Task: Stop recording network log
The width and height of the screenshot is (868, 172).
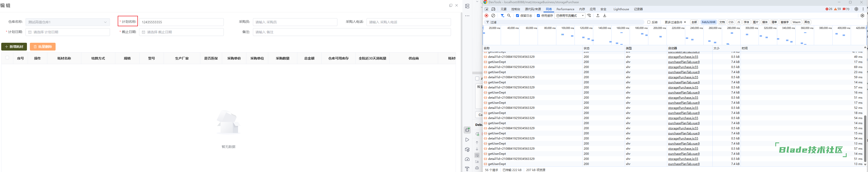Action: point(486,16)
